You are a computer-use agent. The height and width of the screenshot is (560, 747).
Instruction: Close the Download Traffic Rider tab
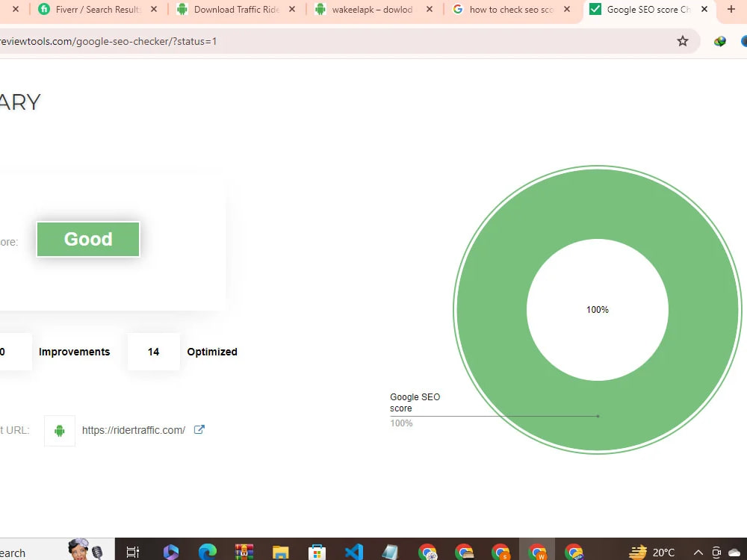click(292, 9)
